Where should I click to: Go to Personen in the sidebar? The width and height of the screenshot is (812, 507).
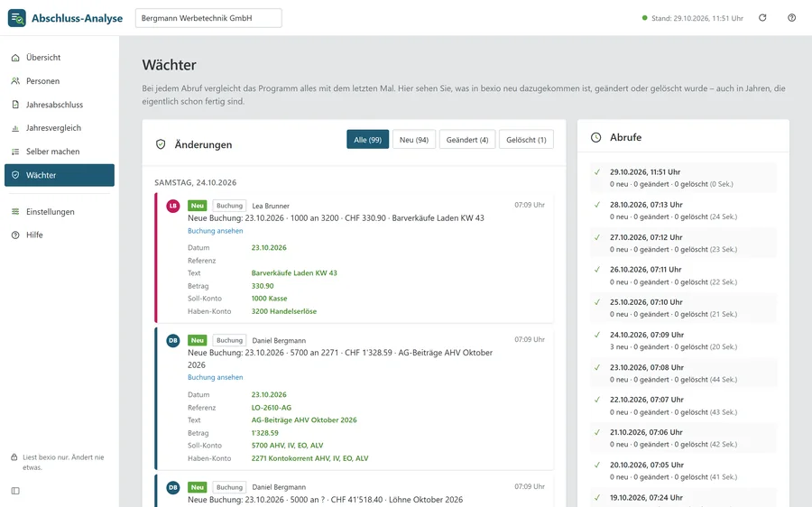pyautogui.click(x=60, y=81)
